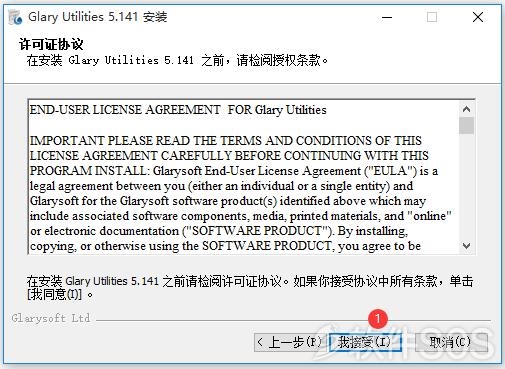Click the license scrollbar down arrow

click(466, 246)
